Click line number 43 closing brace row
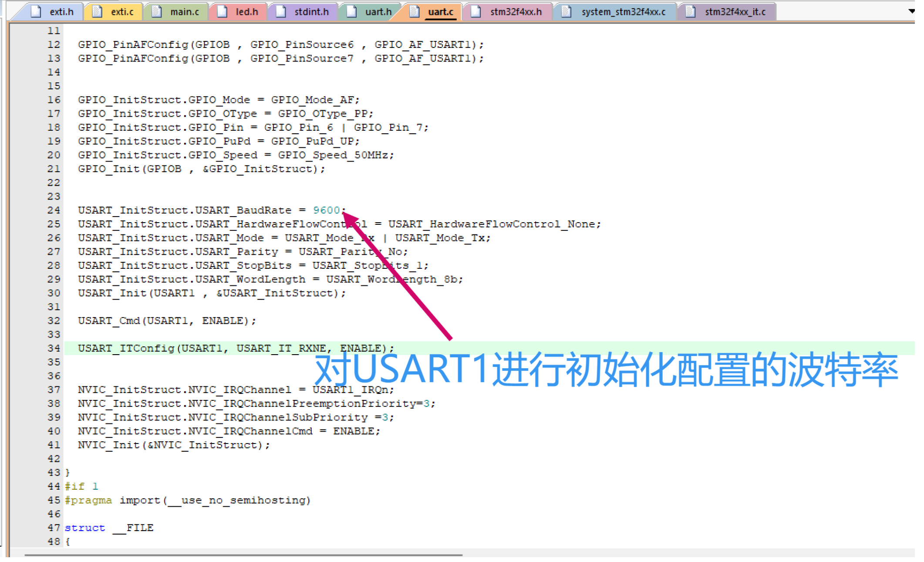 pyautogui.click(x=54, y=472)
